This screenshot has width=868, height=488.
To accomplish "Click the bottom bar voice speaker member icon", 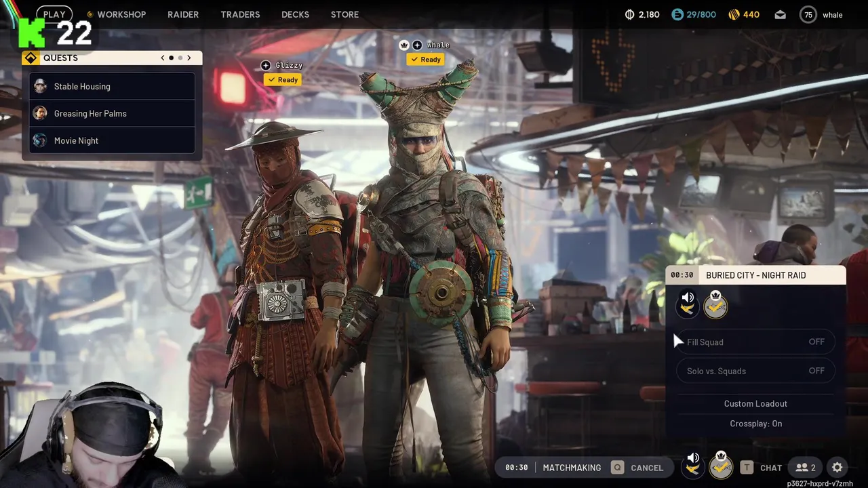I will (692, 465).
